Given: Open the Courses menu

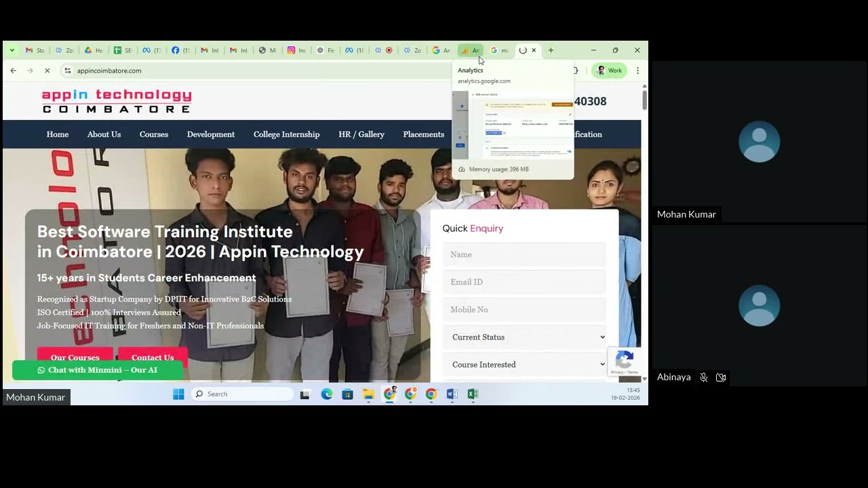Looking at the screenshot, I should tap(154, 134).
